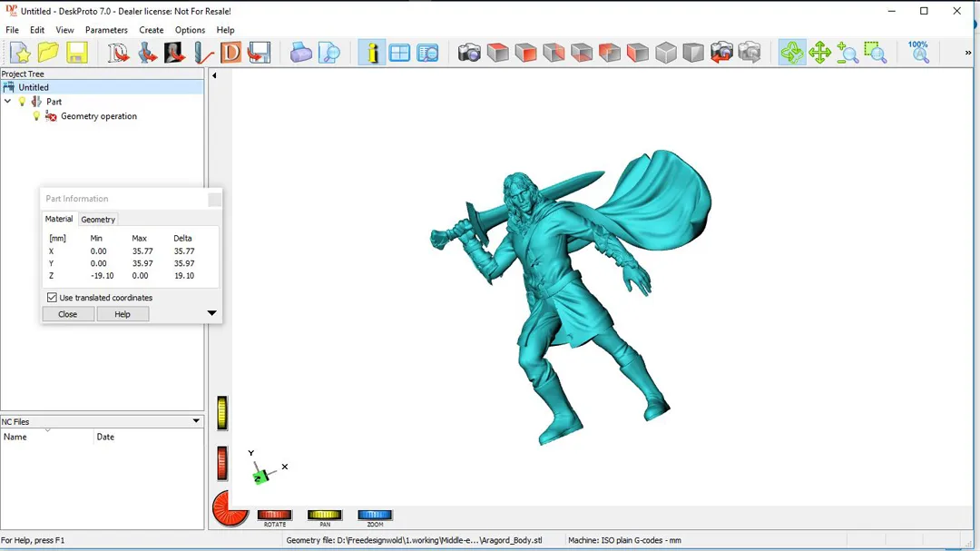Toggle the lightbulb for Geometry operation
This screenshot has width=980, height=551.
pos(36,115)
